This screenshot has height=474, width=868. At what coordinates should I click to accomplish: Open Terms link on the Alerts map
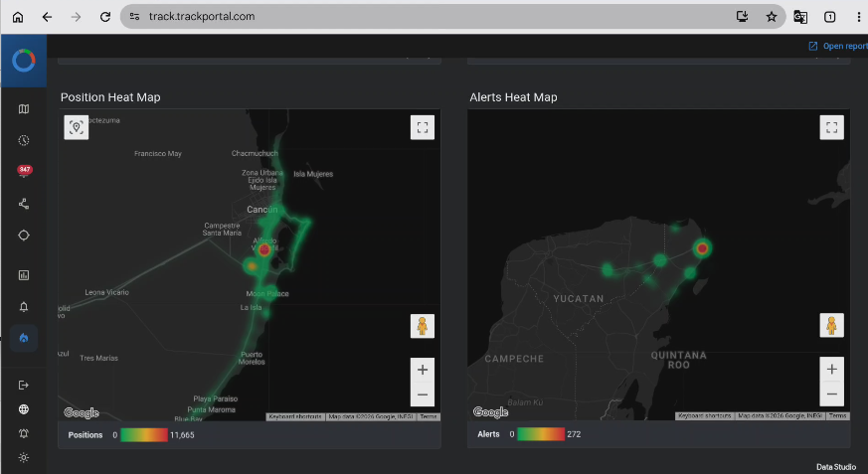pyautogui.click(x=837, y=416)
